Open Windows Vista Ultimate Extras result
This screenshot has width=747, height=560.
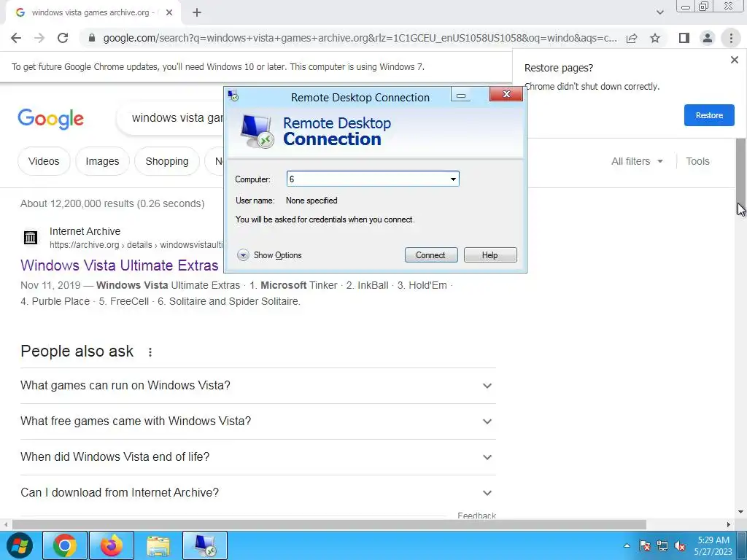click(120, 265)
